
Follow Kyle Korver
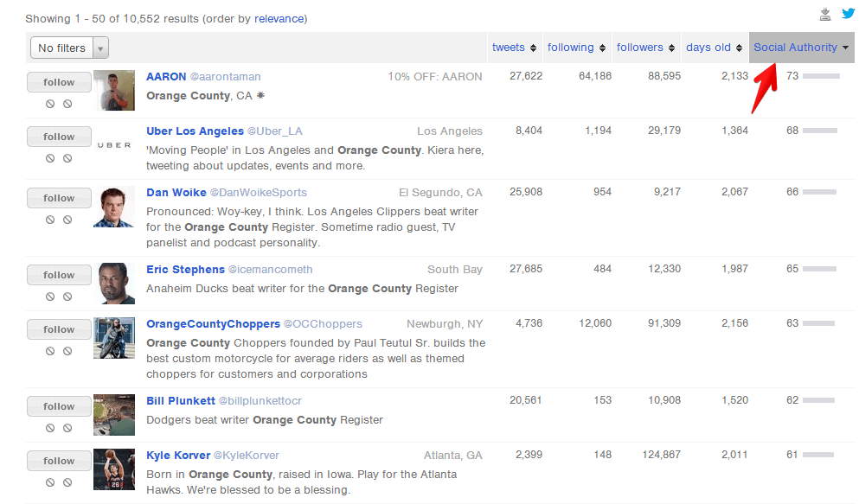click(x=59, y=461)
